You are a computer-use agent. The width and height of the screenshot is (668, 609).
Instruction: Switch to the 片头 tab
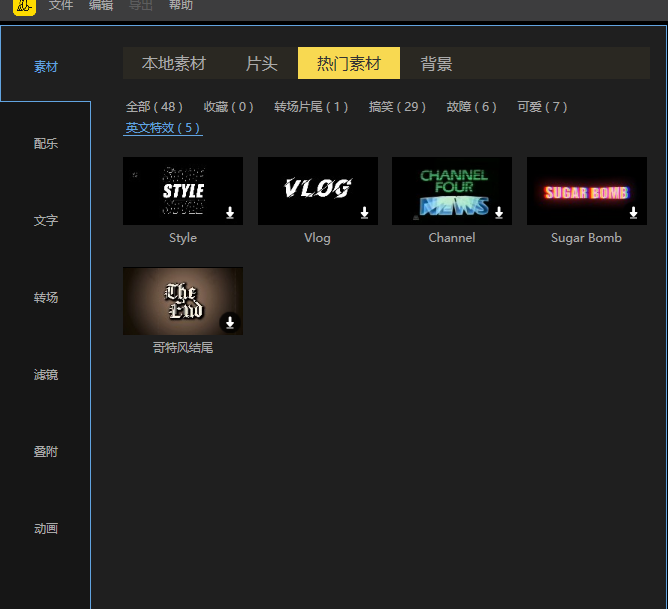[x=262, y=63]
